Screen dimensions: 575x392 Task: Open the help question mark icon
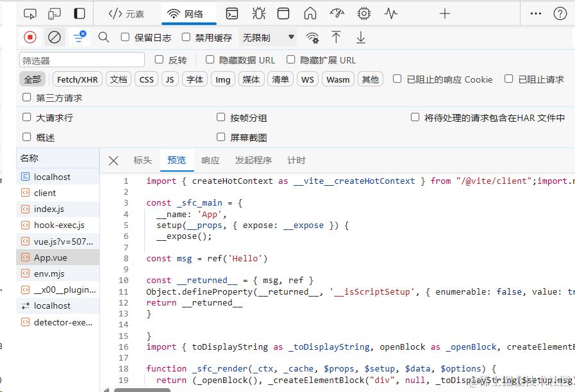560,14
